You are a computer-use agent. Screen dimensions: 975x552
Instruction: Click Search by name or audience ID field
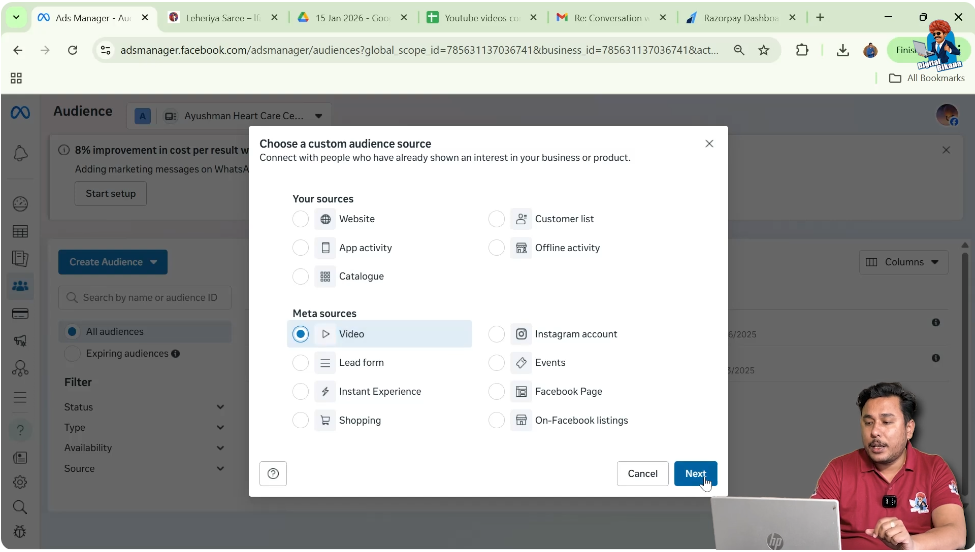[145, 298]
